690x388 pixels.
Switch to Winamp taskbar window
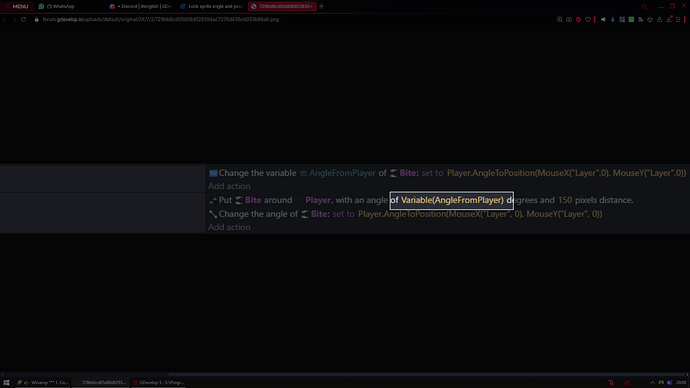pos(42,383)
